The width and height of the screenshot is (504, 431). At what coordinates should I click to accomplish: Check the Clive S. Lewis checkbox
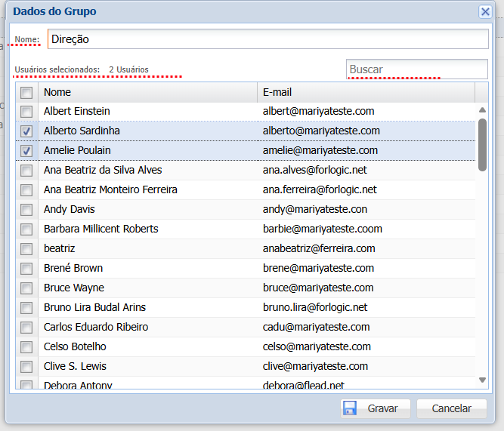(26, 366)
